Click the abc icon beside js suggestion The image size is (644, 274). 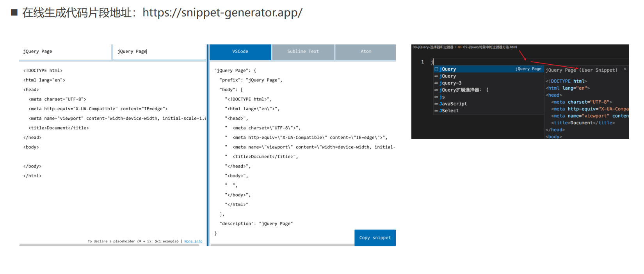[x=436, y=97]
